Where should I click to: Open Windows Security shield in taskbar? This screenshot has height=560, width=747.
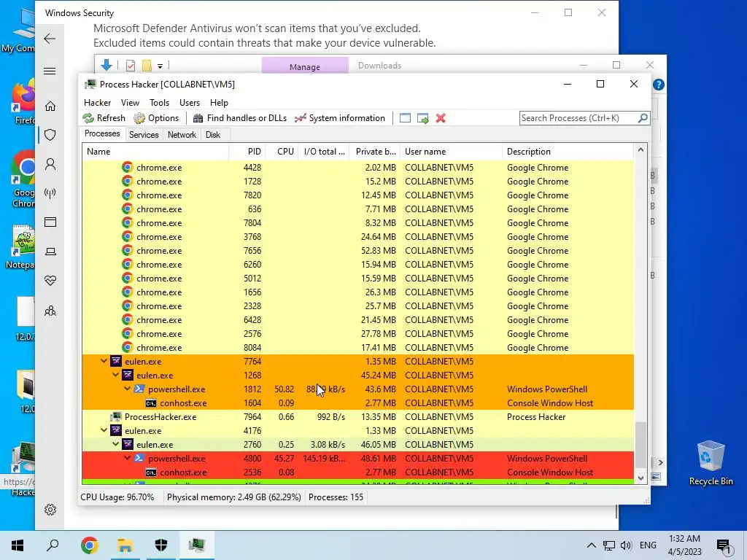[x=161, y=545]
